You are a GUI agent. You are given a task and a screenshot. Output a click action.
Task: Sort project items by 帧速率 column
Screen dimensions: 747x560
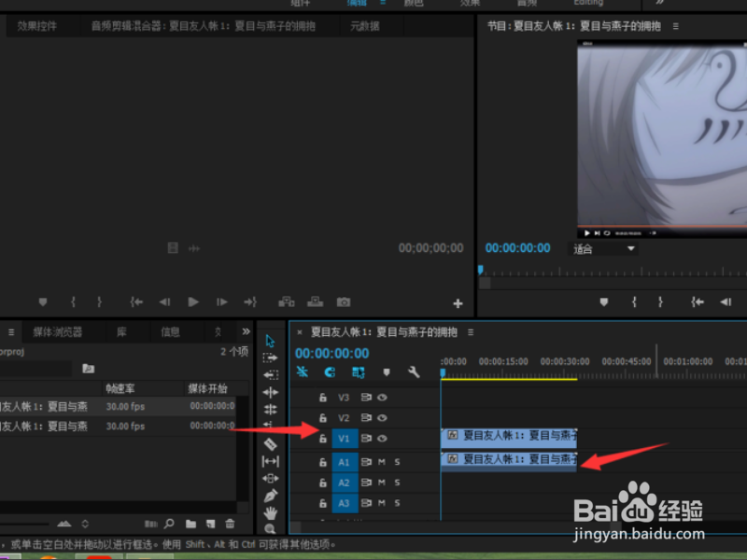pos(120,388)
